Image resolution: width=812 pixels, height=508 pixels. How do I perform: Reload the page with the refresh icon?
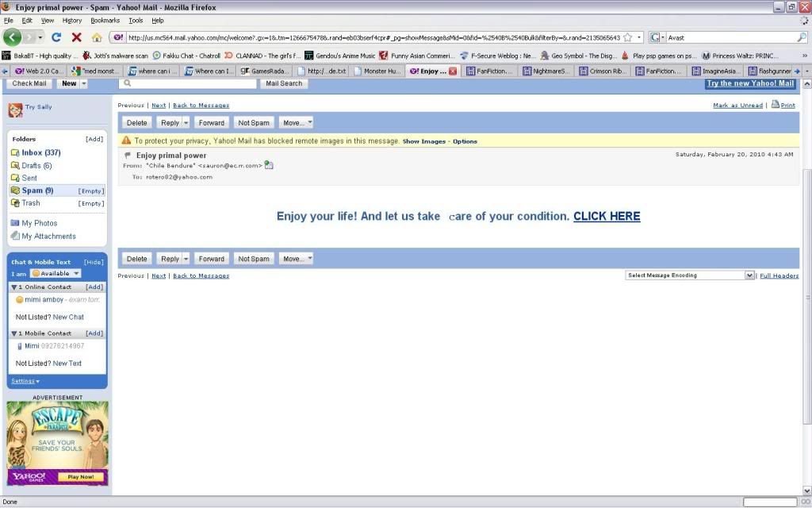(x=56, y=37)
